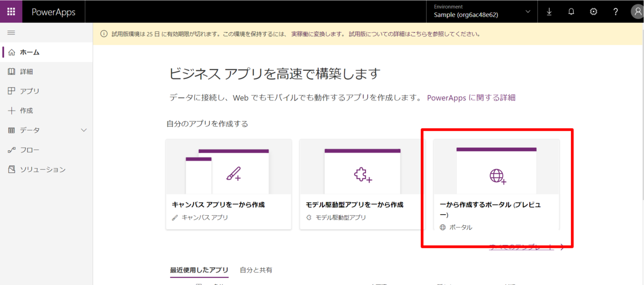Select ソリューション in the sidebar

pyautogui.click(x=46, y=169)
